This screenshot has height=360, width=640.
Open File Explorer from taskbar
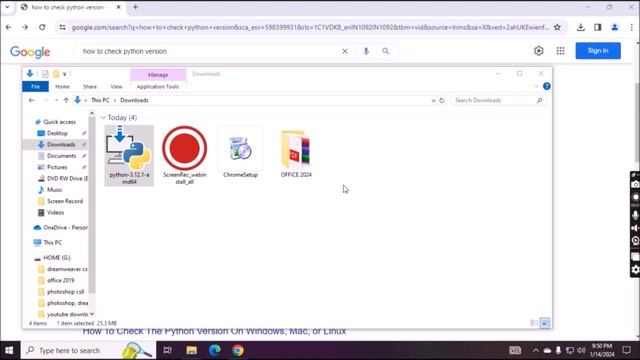pyautogui.click(x=191, y=350)
